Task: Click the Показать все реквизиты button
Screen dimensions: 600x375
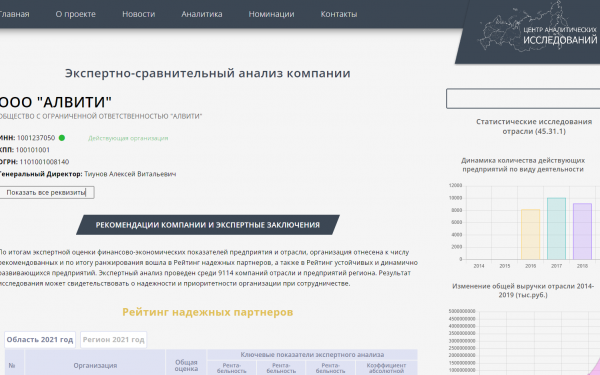Action: tap(46, 192)
